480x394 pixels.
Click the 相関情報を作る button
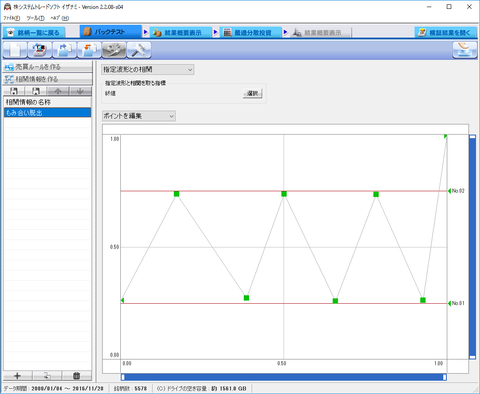point(48,79)
